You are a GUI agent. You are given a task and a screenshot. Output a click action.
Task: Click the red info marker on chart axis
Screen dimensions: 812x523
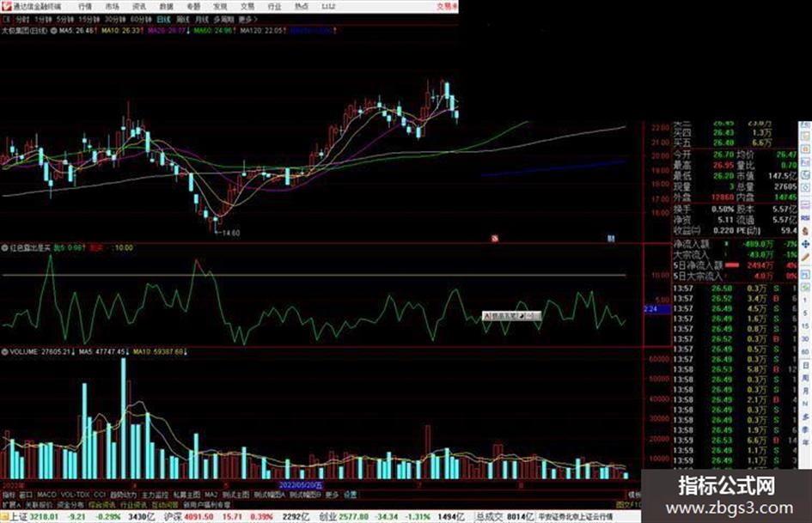click(x=495, y=238)
